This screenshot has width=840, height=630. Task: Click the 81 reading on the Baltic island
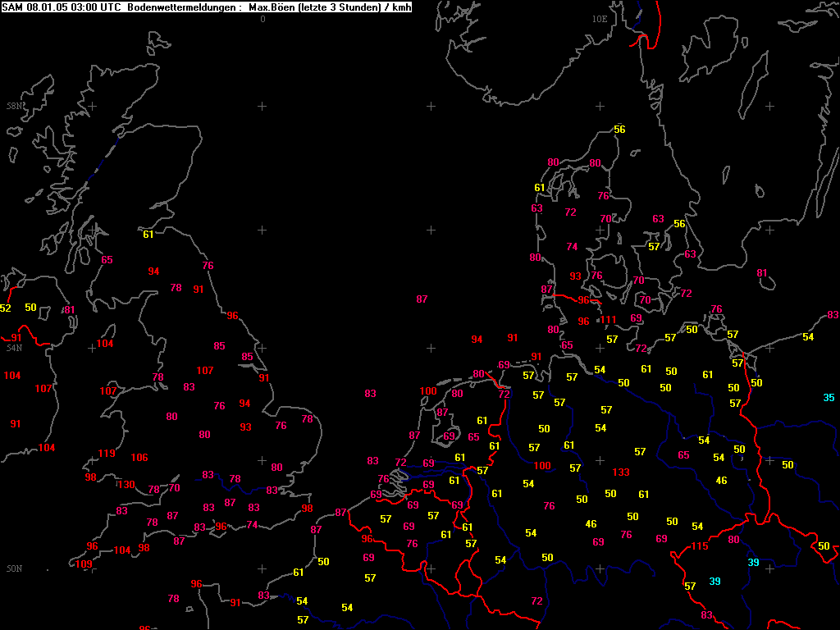762,272
